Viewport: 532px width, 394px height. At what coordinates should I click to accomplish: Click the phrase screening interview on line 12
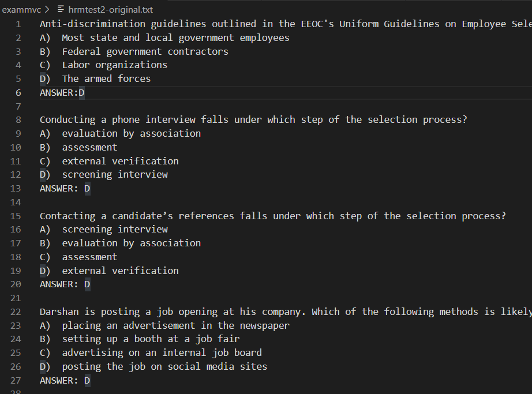(x=115, y=174)
